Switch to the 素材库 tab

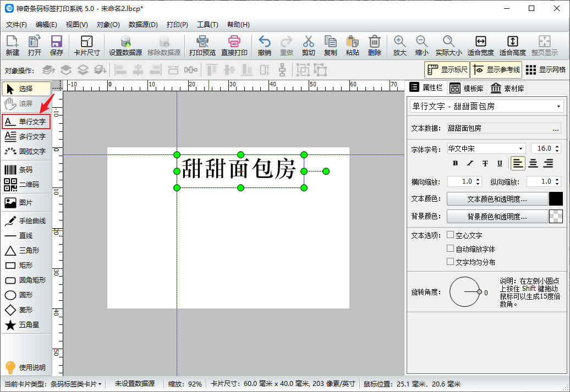507,89
